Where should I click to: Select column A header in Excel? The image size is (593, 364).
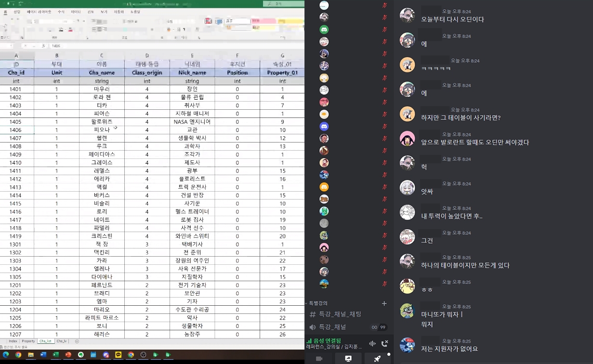tap(16, 56)
